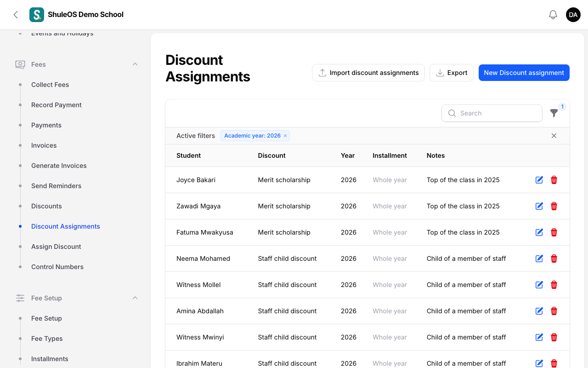Click Import discount assignments button
This screenshot has width=588, height=368.
coord(368,73)
